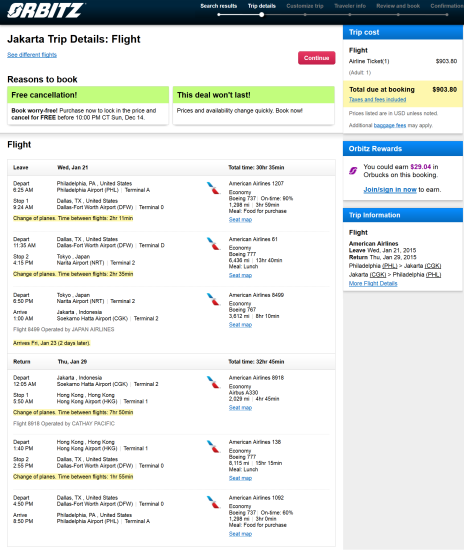Screen dimensions: 464x550
Task: Click airline logo for flight 8499
Action: pyautogui.click(x=213, y=300)
